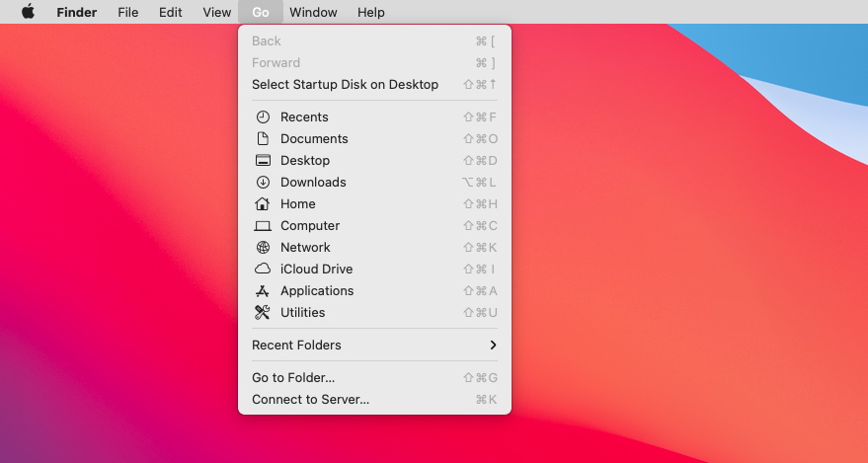Choose Applications from the Go menu
The width and height of the screenshot is (868, 463).
pos(375,291)
